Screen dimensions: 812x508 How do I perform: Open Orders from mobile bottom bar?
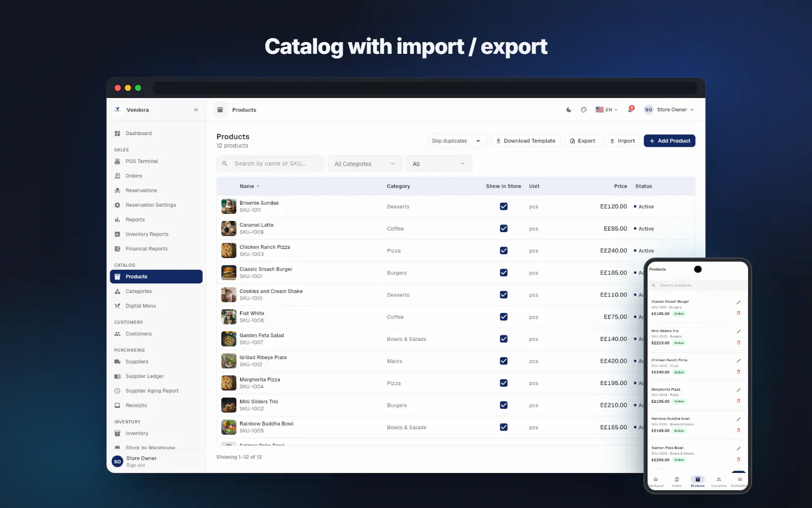[x=676, y=482]
